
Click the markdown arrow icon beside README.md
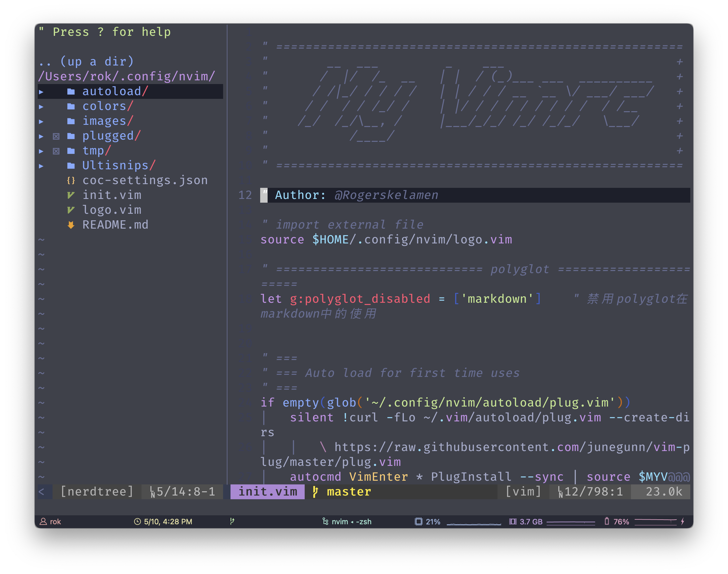[x=71, y=225]
